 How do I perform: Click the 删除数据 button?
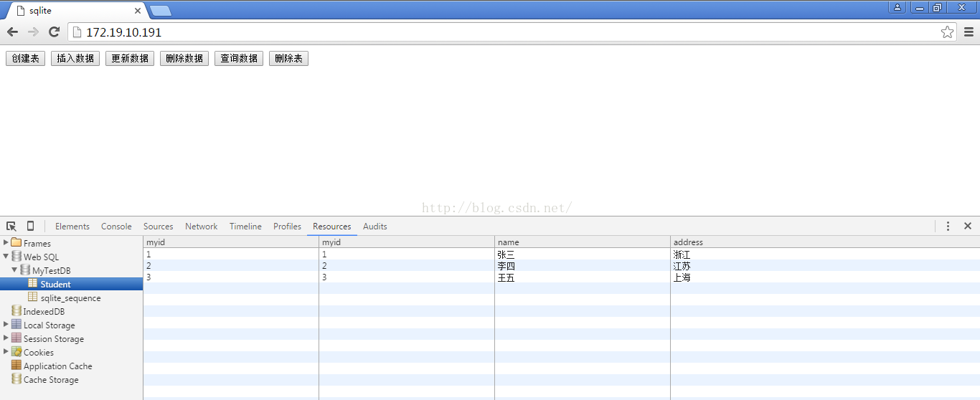pos(184,59)
